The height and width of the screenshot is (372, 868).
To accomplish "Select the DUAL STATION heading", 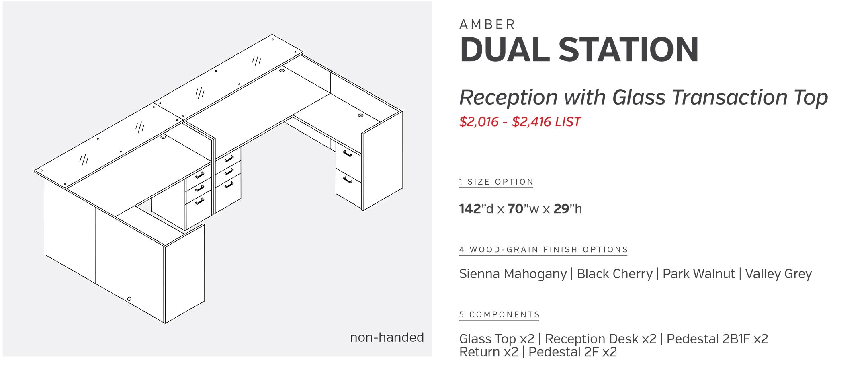I will (x=579, y=50).
